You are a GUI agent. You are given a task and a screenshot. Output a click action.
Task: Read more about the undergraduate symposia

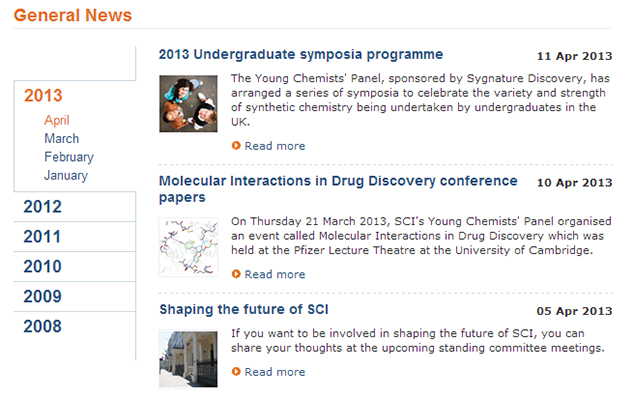pyautogui.click(x=275, y=146)
